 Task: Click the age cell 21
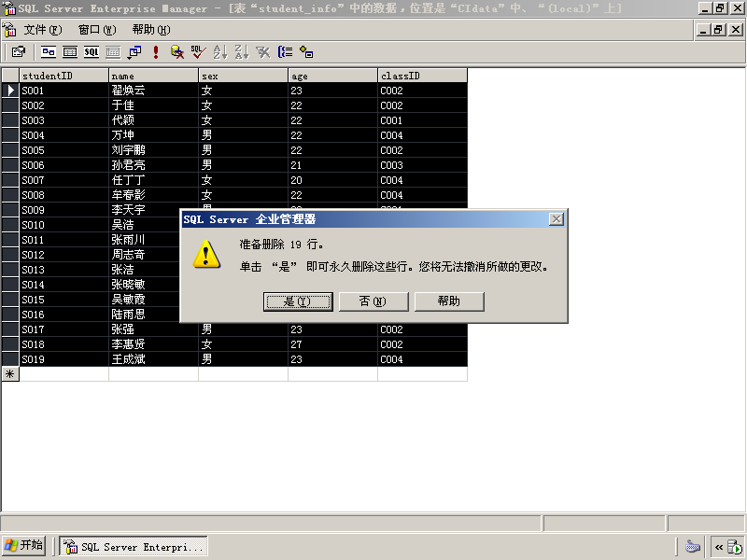coord(332,165)
